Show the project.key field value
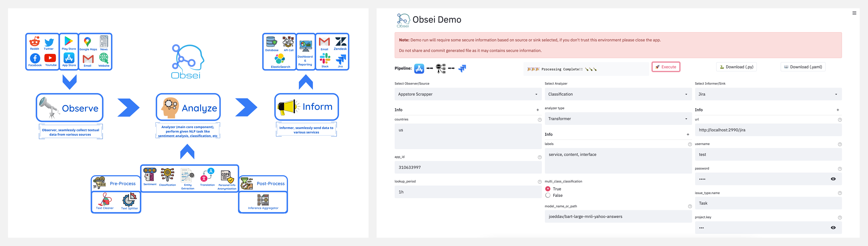This screenshot has height=246, width=868. click(833, 228)
